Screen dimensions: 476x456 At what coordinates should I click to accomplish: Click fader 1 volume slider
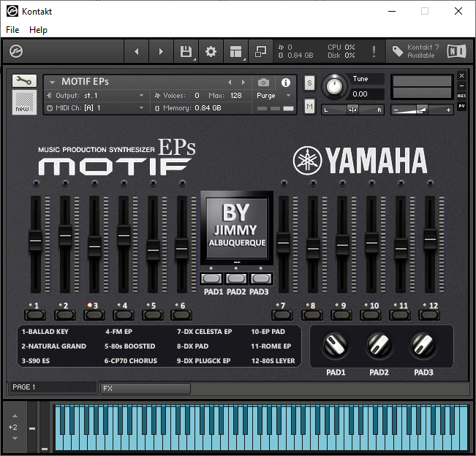tap(36, 241)
